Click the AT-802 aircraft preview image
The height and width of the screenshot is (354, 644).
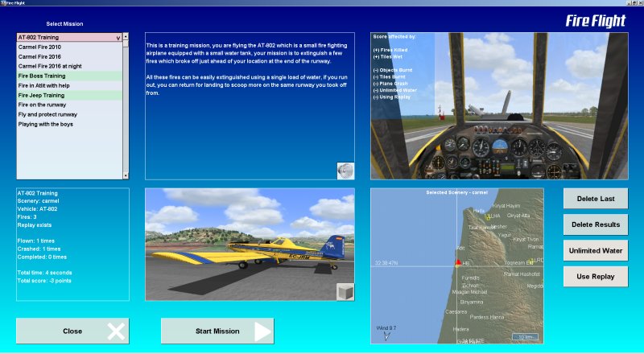tap(250, 245)
